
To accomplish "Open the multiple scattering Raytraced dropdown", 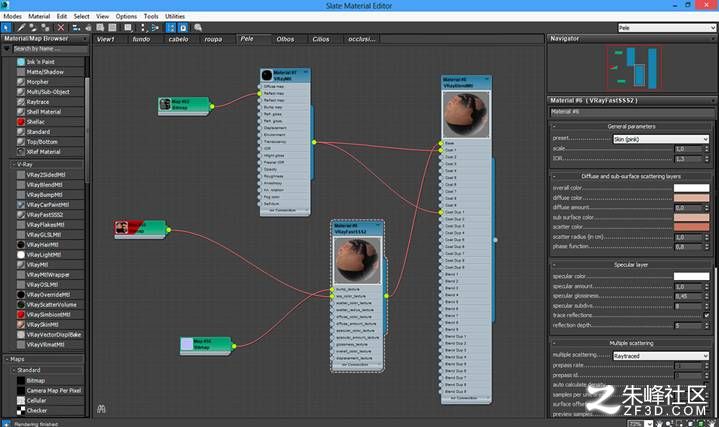I will (x=661, y=356).
